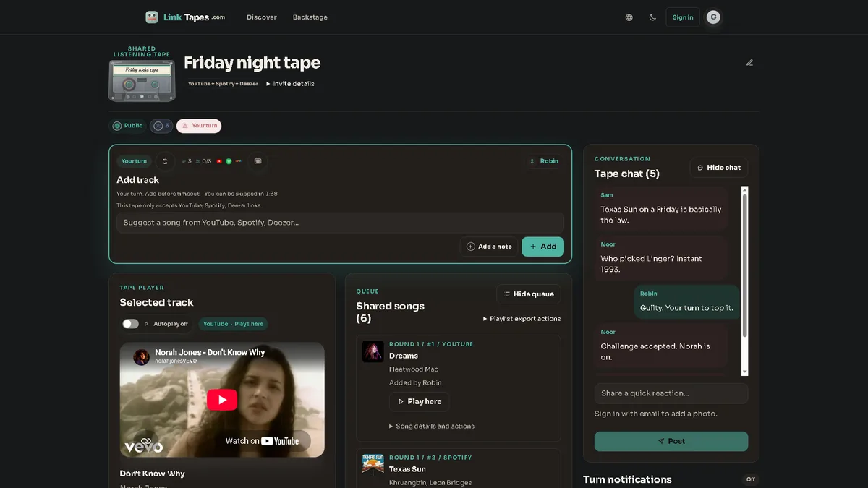Open the Public visibility badge
Screen dimensions: 868x488
127,126
